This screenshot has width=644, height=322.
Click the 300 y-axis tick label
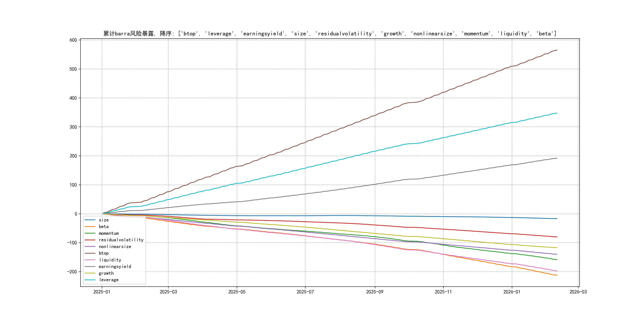73,127
